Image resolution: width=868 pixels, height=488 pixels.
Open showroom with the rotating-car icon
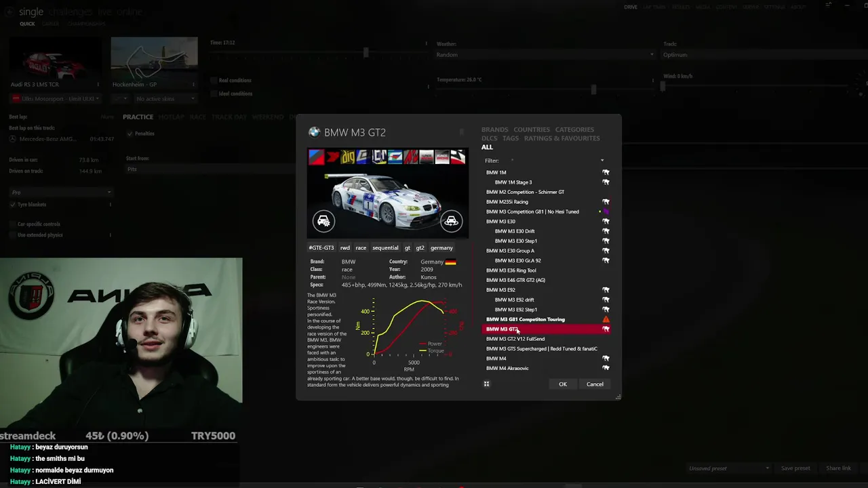(451, 221)
